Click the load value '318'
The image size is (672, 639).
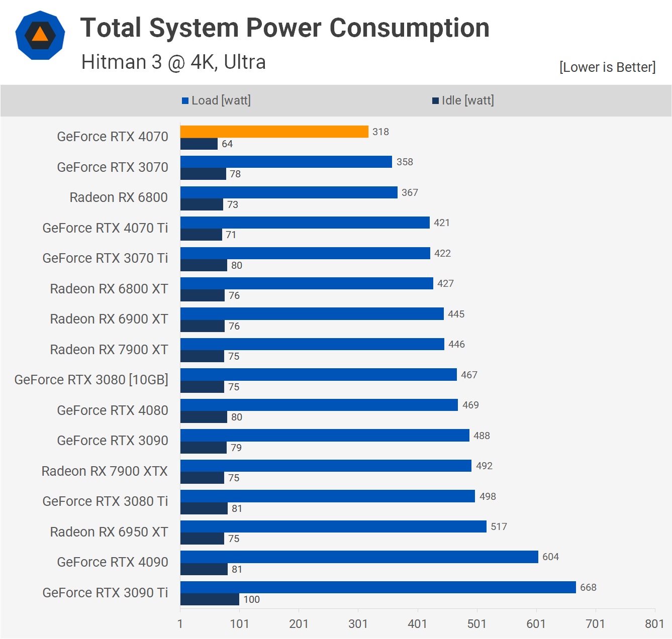(380, 132)
